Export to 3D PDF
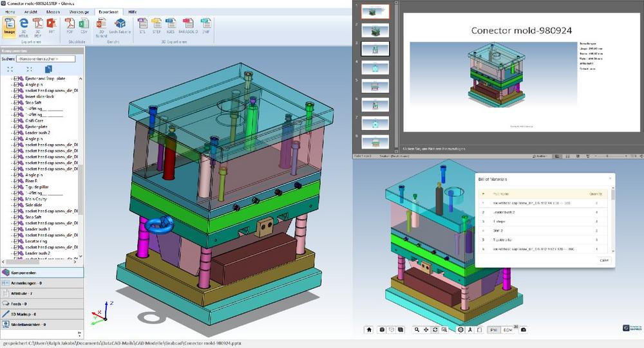644x348 pixels. point(38,26)
